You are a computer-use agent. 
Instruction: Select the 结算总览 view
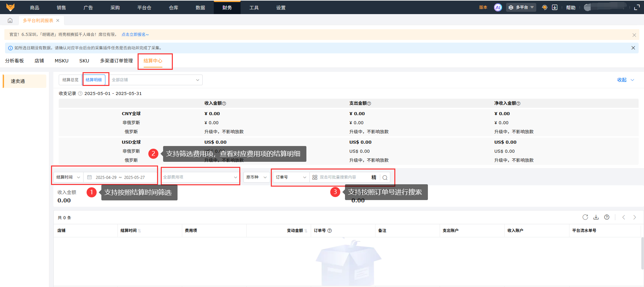pos(70,80)
